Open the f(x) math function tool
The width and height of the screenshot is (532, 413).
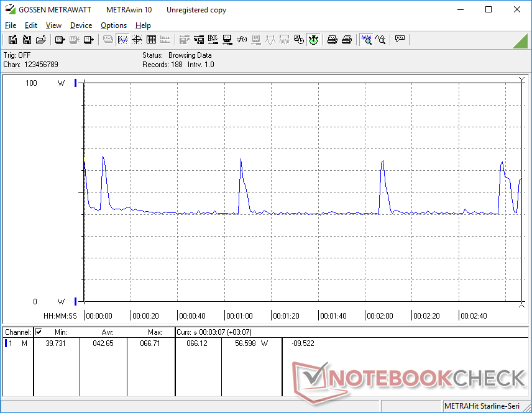[242, 40]
